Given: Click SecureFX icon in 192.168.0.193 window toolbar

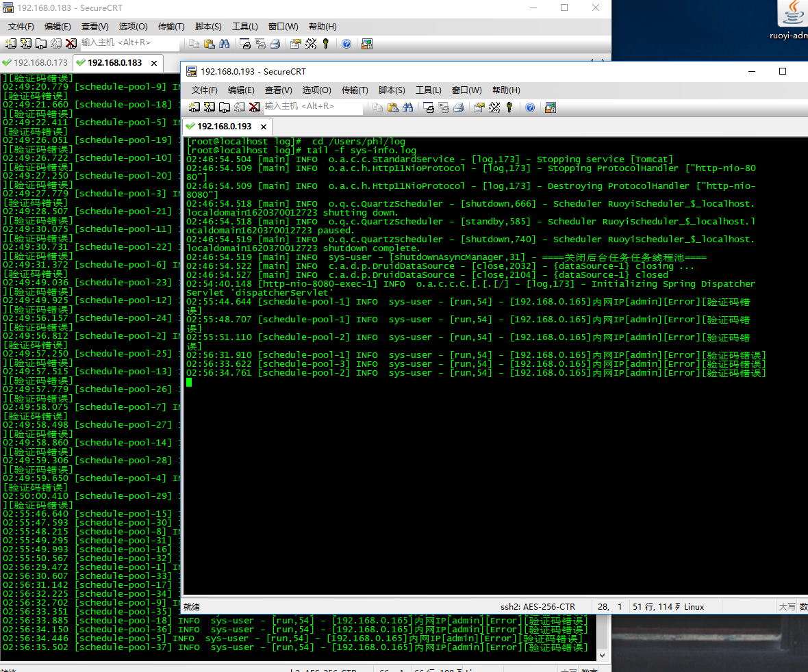Looking at the screenshot, I should pyautogui.click(x=551, y=107).
